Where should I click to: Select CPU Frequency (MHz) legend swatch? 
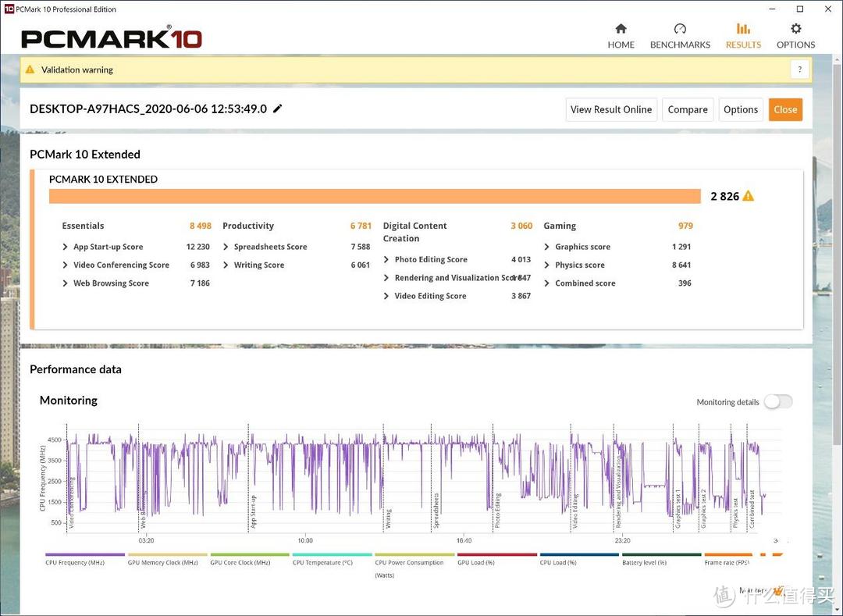pos(85,554)
